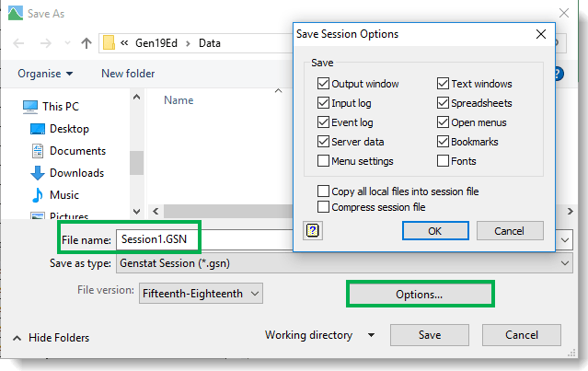
Task: Uncheck the Output window checkbox
Action: click(x=323, y=84)
